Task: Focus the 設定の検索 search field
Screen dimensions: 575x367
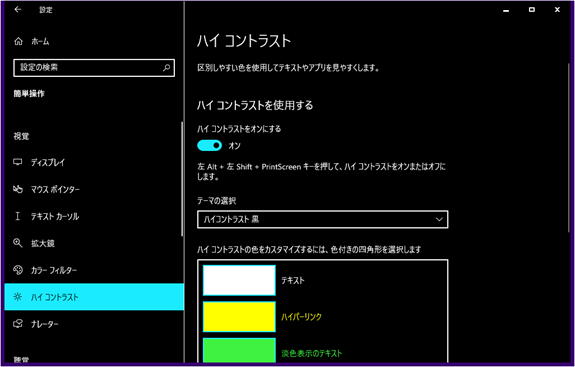Action: 94,67
